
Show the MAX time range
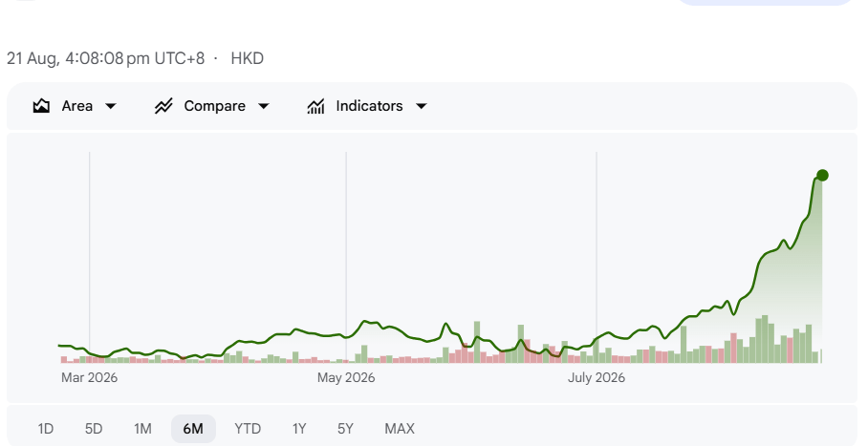click(400, 429)
